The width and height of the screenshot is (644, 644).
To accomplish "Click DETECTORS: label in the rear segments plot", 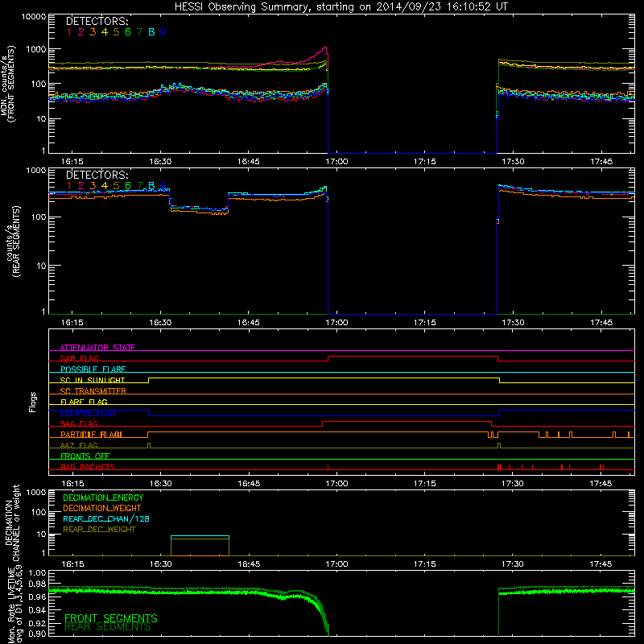I will [x=97, y=175].
